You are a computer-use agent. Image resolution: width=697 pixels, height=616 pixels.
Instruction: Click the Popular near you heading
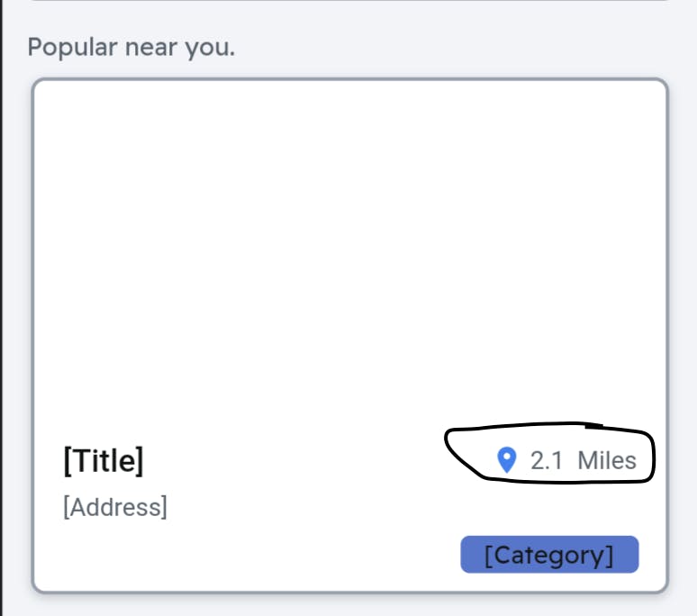pos(131,47)
